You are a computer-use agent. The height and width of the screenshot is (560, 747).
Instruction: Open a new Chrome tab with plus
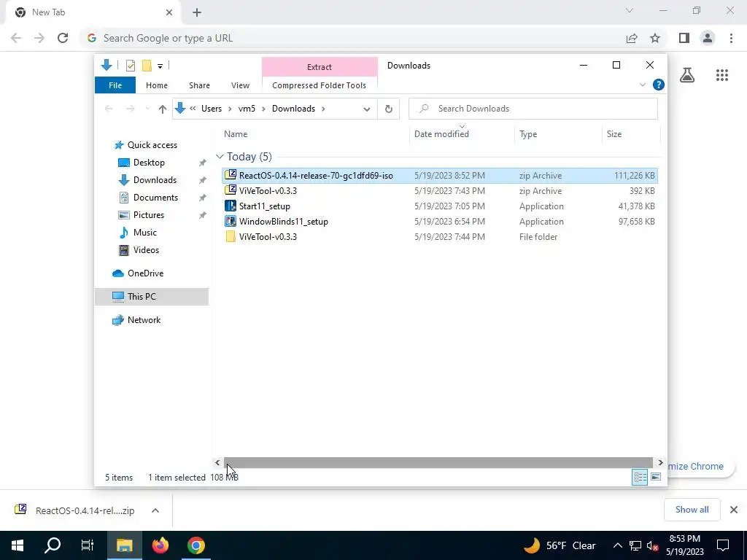coord(197,12)
